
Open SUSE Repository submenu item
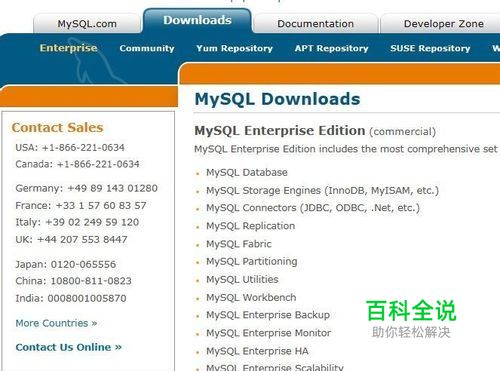pyautogui.click(x=430, y=48)
